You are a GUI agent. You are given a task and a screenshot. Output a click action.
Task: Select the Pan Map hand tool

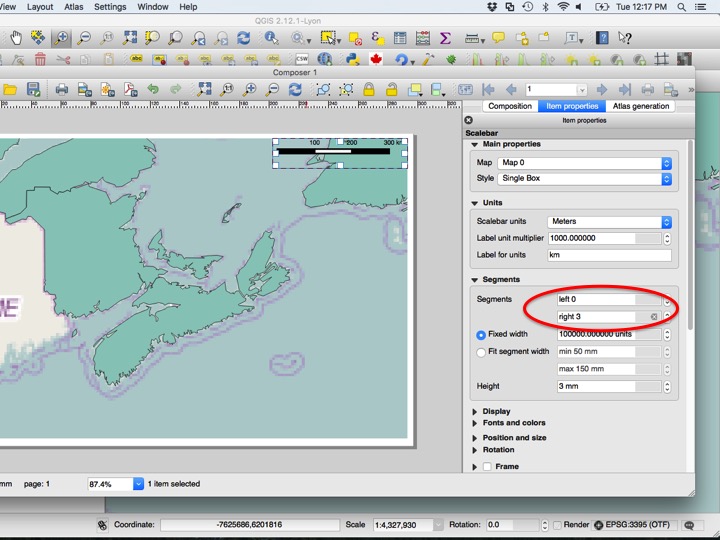[16, 38]
